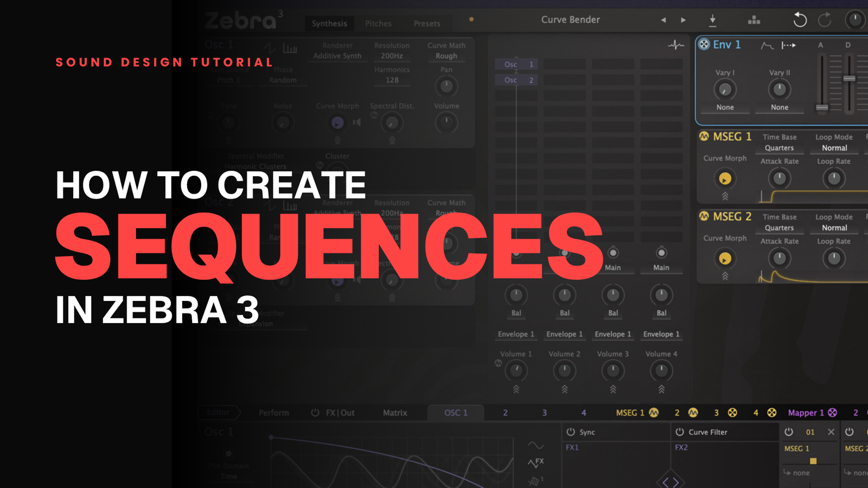Open the Osc 1 Curve Math Rough dropdown
The height and width of the screenshot is (488, 868).
tap(446, 56)
